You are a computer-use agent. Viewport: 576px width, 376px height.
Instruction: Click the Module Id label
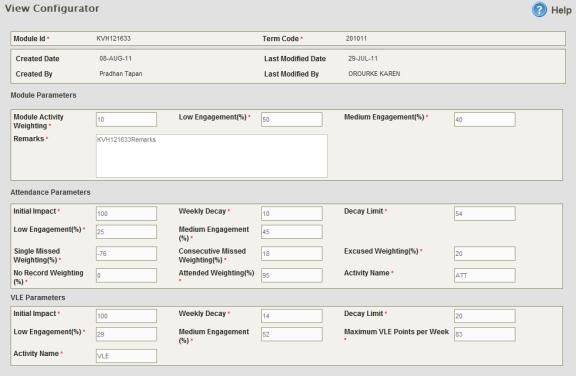tap(29, 39)
